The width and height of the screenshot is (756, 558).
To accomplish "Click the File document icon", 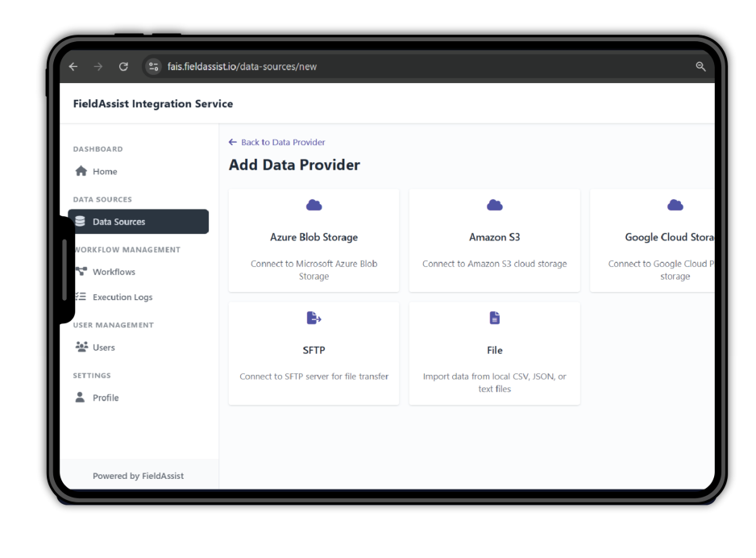I will click(495, 319).
